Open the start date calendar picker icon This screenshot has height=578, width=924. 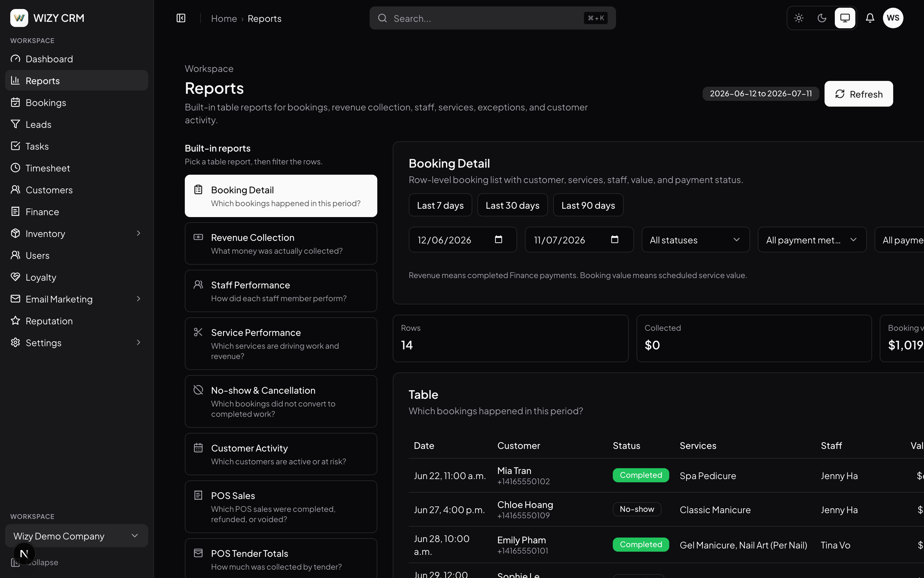point(498,239)
